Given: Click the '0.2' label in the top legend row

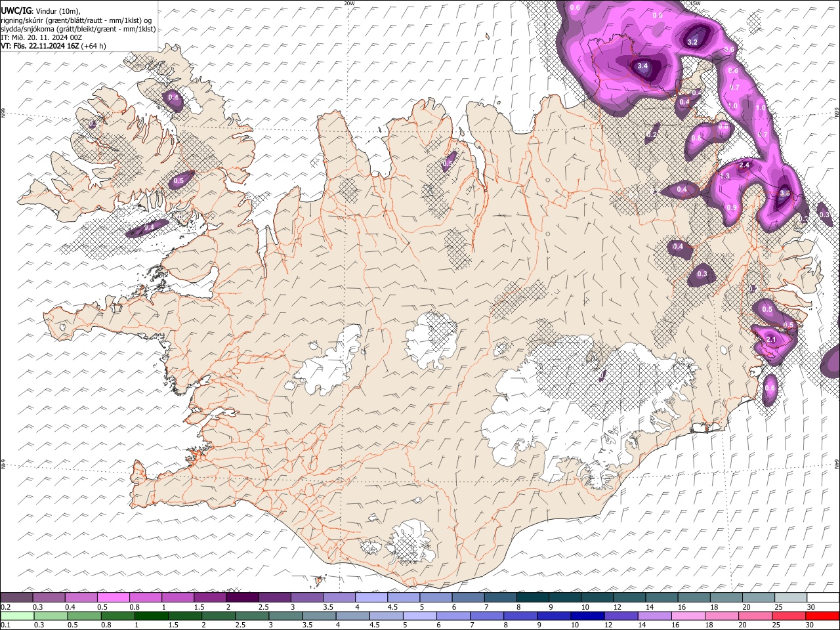Looking at the screenshot, I should (x=6, y=607).
